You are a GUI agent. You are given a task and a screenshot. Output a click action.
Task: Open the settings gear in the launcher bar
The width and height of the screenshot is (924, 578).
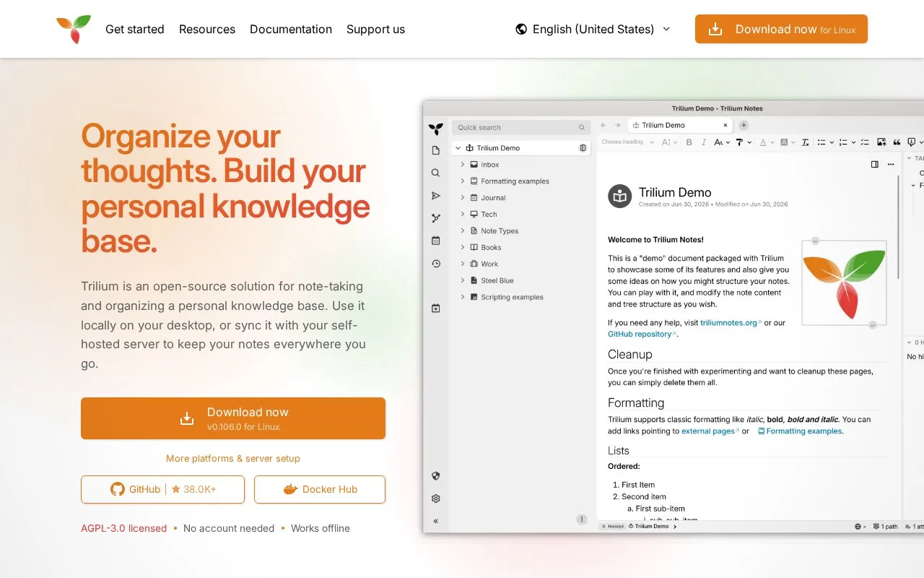(x=436, y=499)
